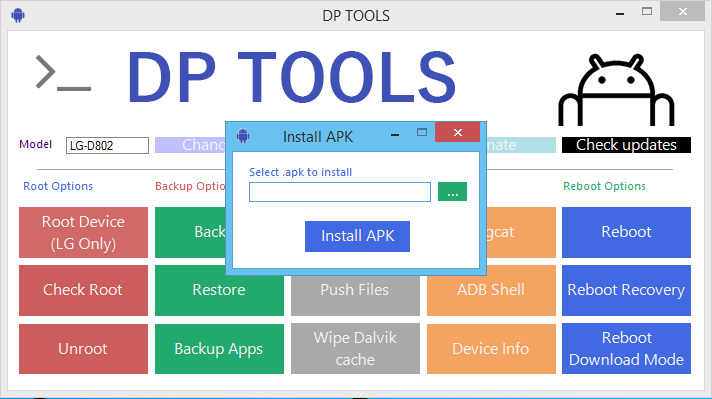The height and width of the screenshot is (399, 712).
Task: Edit the Model field LG-D802
Action: 107,146
